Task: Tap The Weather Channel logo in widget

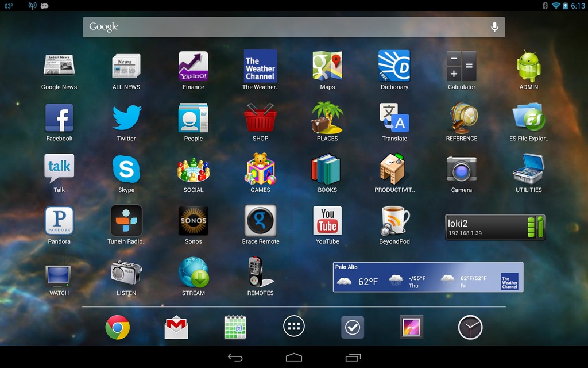Action: point(510,282)
